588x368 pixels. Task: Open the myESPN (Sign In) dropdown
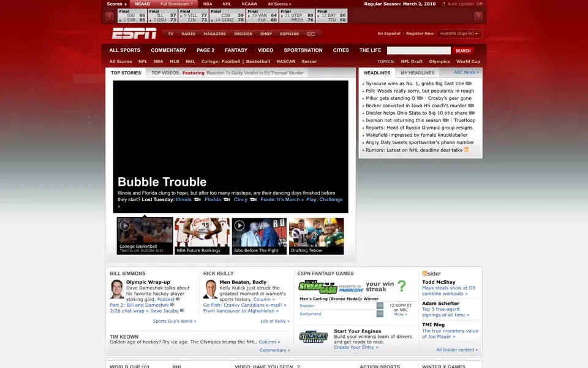(459, 33)
